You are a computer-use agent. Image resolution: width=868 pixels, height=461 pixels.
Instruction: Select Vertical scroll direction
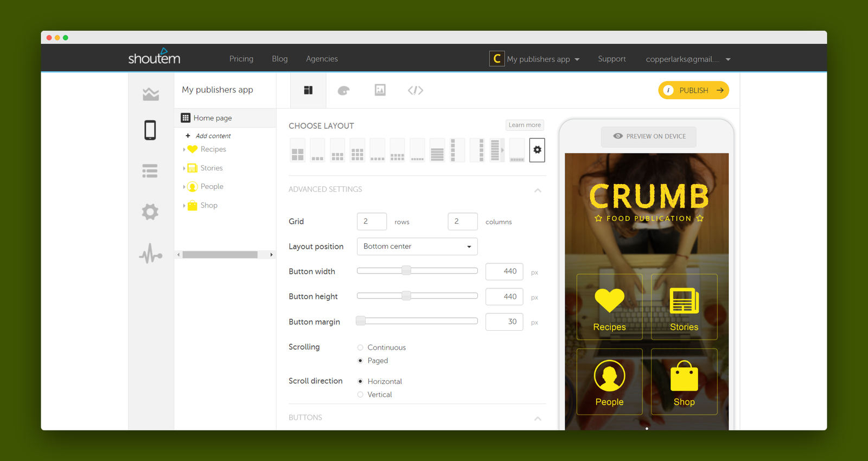tap(360, 395)
